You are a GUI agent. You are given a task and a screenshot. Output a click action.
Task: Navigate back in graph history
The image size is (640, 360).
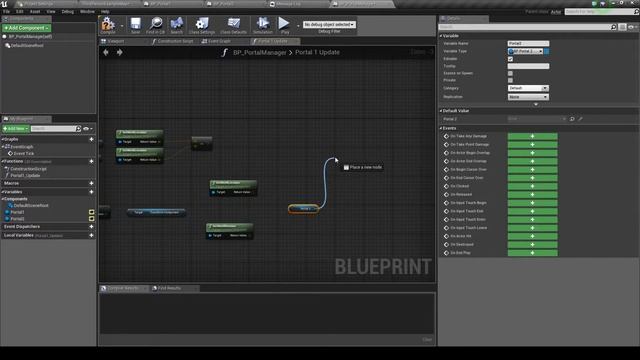click(x=106, y=52)
